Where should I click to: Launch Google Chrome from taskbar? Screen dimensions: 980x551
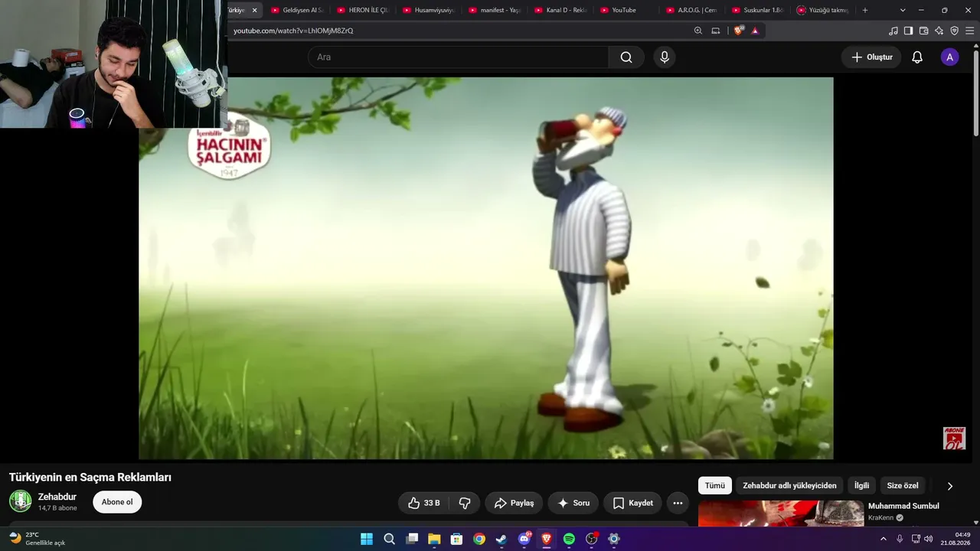pos(479,539)
